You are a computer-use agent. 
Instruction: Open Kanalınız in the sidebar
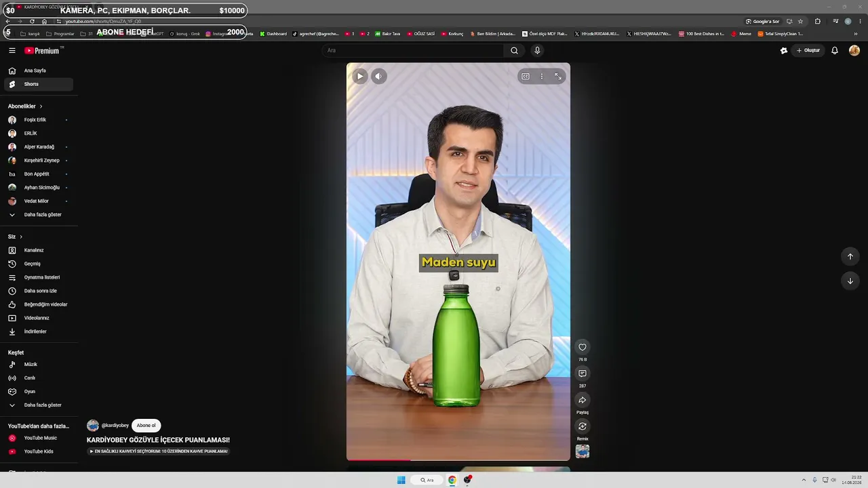coord(39,250)
